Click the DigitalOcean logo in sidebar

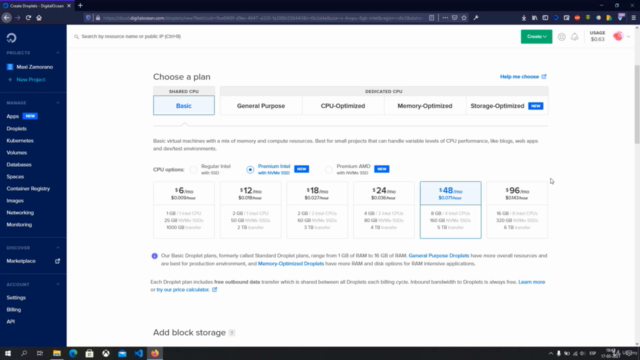tap(11, 38)
